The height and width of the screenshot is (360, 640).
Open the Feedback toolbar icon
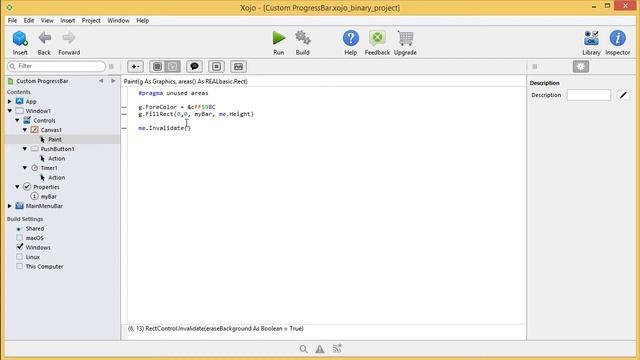click(x=377, y=38)
